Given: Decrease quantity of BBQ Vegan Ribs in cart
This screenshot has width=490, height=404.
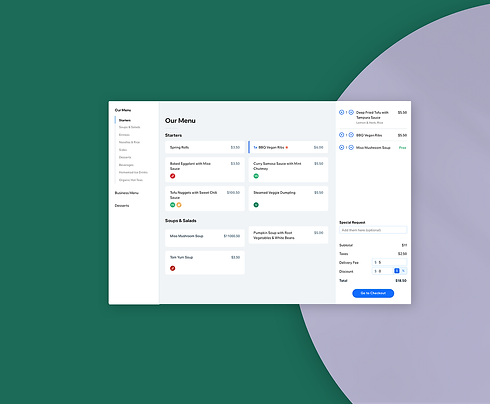Looking at the screenshot, I should pyautogui.click(x=351, y=135).
